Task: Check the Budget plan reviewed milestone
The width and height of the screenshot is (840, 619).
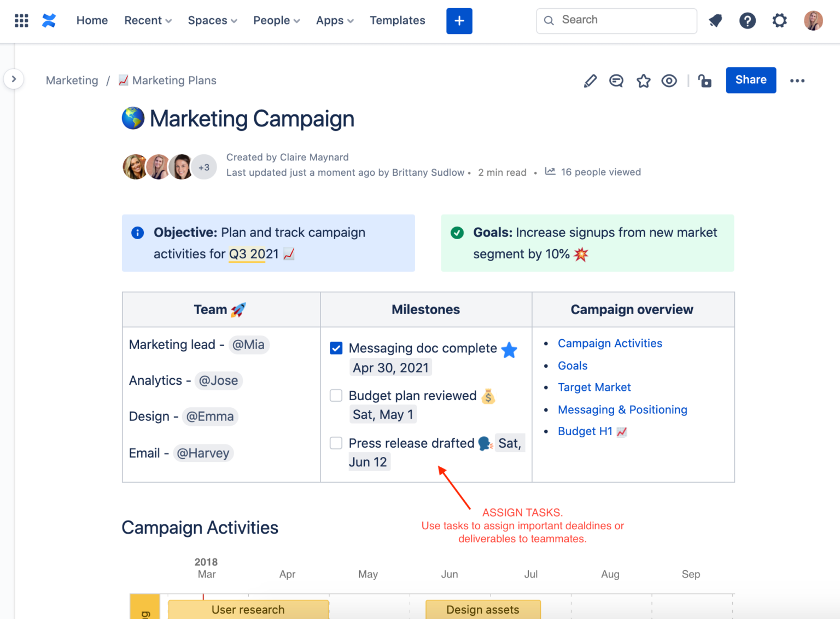Action: [336, 395]
